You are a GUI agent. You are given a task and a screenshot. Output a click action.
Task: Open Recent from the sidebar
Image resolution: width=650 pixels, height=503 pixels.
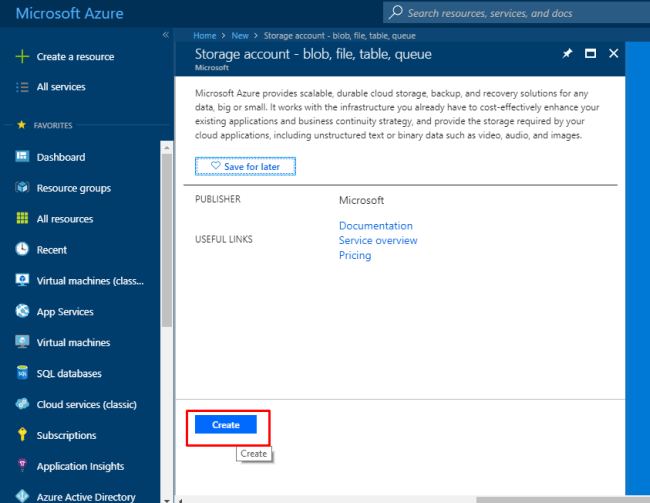click(x=51, y=250)
